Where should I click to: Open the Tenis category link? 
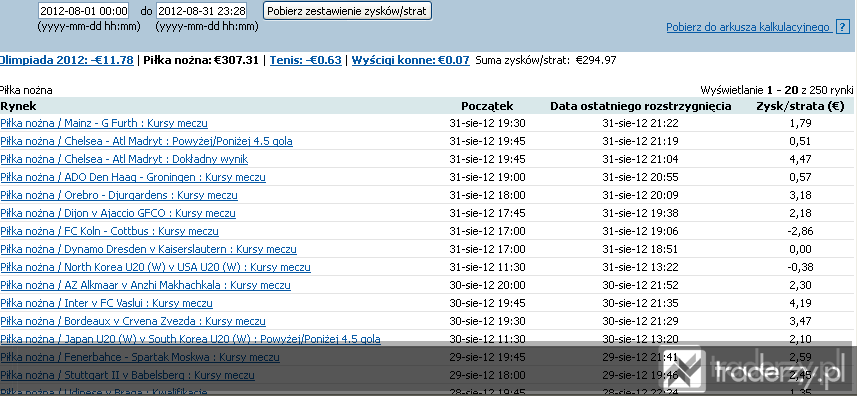click(x=306, y=60)
